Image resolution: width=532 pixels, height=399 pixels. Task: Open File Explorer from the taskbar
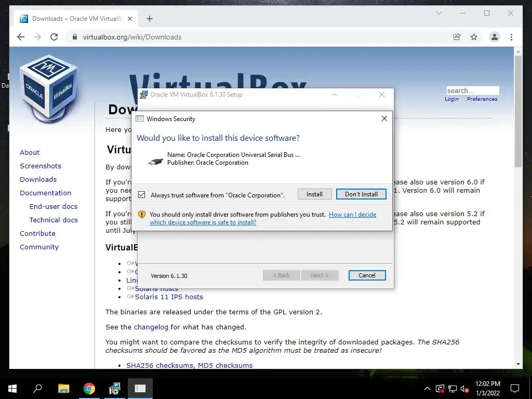point(63,389)
